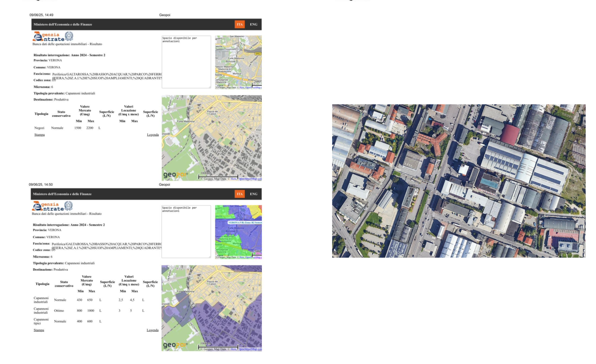Click the geopoi logo on the Capannoni page map

coord(176,346)
